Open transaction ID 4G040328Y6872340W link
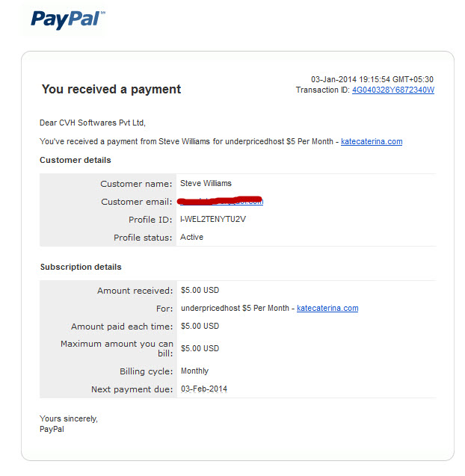Image resolution: width=465 pixels, height=476 pixels. [393, 90]
